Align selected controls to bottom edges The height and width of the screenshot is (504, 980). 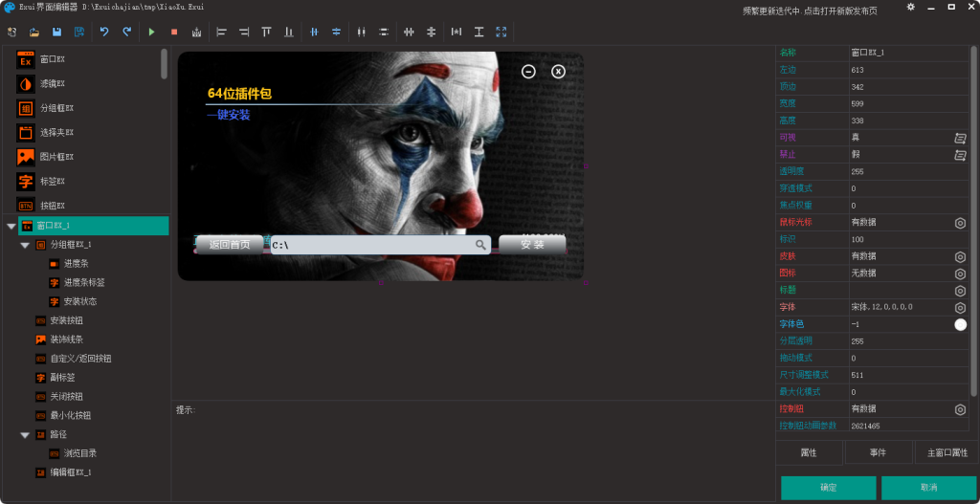289,32
